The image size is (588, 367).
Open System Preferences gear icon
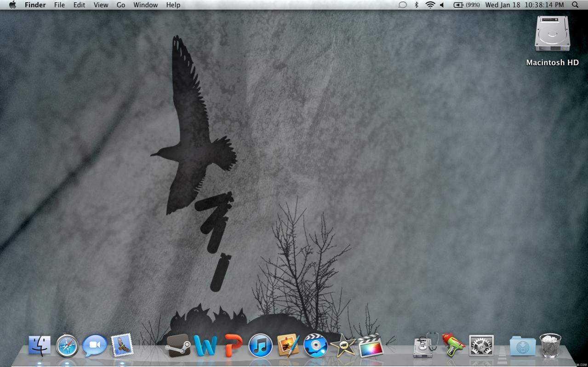(x=481, y=345)
